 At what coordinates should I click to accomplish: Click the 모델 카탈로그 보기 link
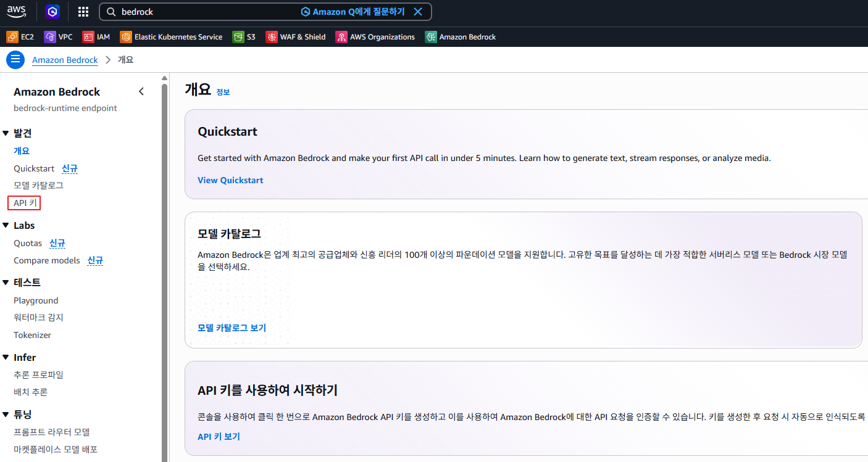click(x=232, y=328)
